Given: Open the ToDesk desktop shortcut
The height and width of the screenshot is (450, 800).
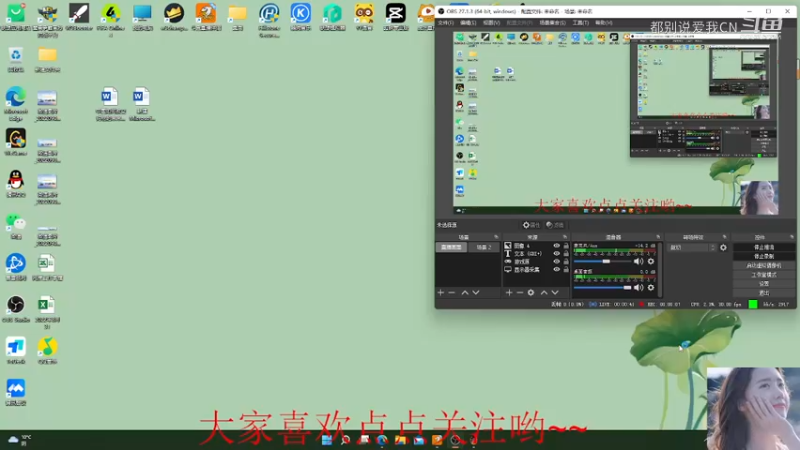Looking at the screenshot, I should point(16,351).
